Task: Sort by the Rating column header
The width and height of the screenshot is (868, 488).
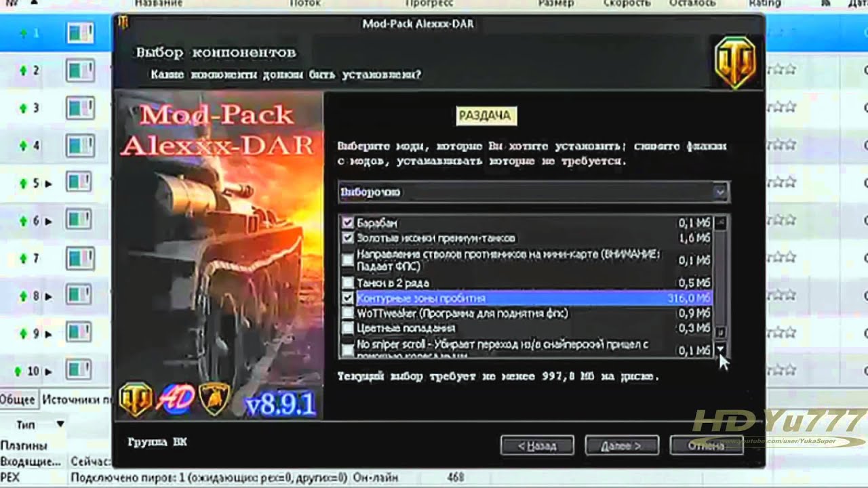Action: click(766, 4)
